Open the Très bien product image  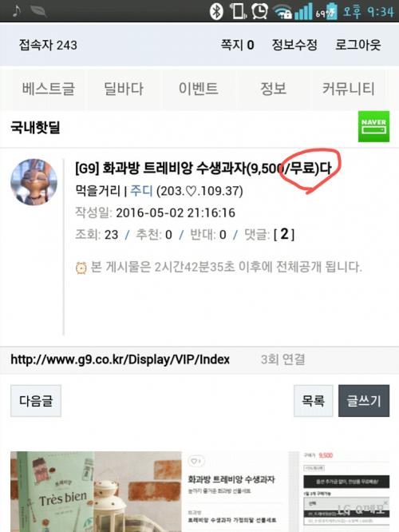[96, 491]
